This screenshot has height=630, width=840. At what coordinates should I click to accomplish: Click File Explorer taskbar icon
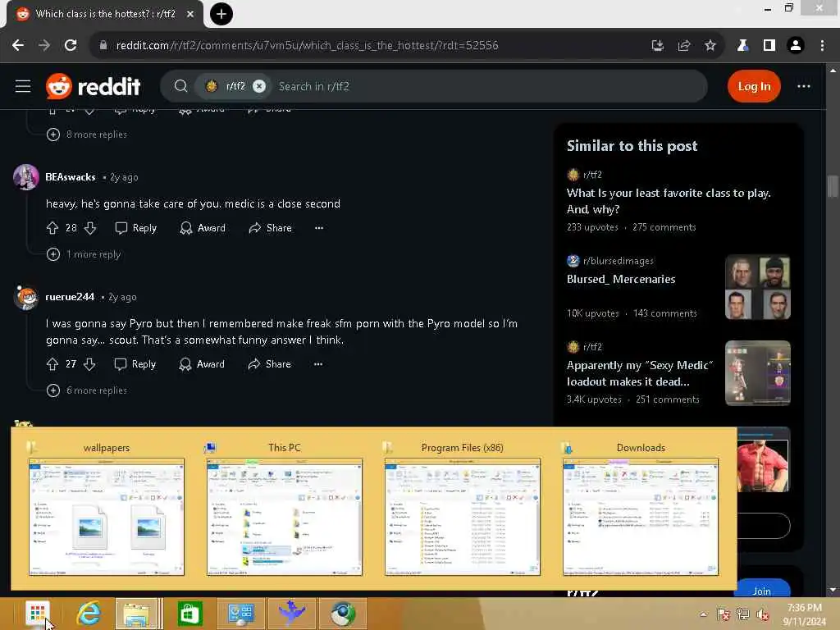pyautogui.click(x=137, y=614)
